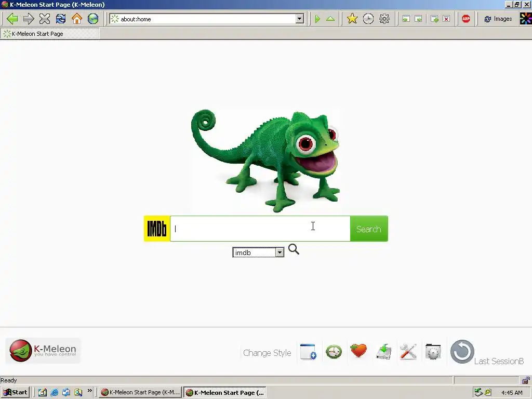
Task: Open preferences with the gear toolbar icon
Action: click(x=384, y=19)
